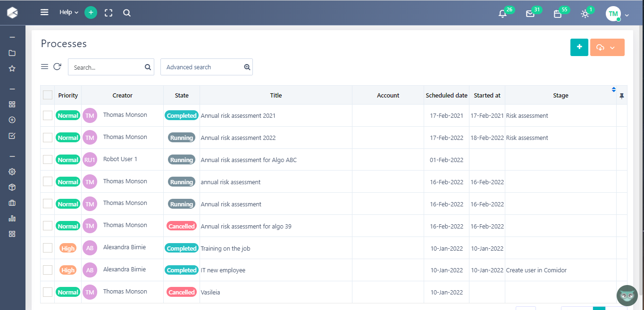
Task: Open the IT new employee process
Action: click(x=223, y=270)
